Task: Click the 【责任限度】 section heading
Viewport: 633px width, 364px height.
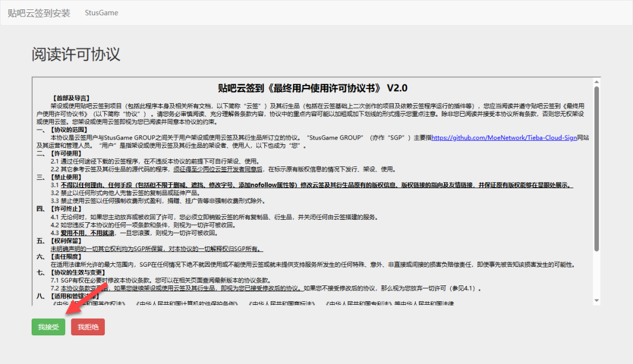Action: click(67, 257)
